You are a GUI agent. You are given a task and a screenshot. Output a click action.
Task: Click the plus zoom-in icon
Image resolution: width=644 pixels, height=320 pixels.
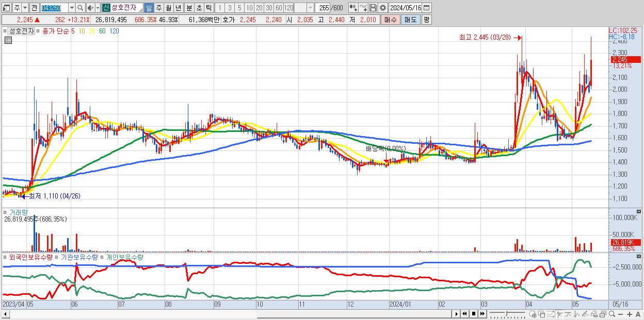tap(630, 314)
